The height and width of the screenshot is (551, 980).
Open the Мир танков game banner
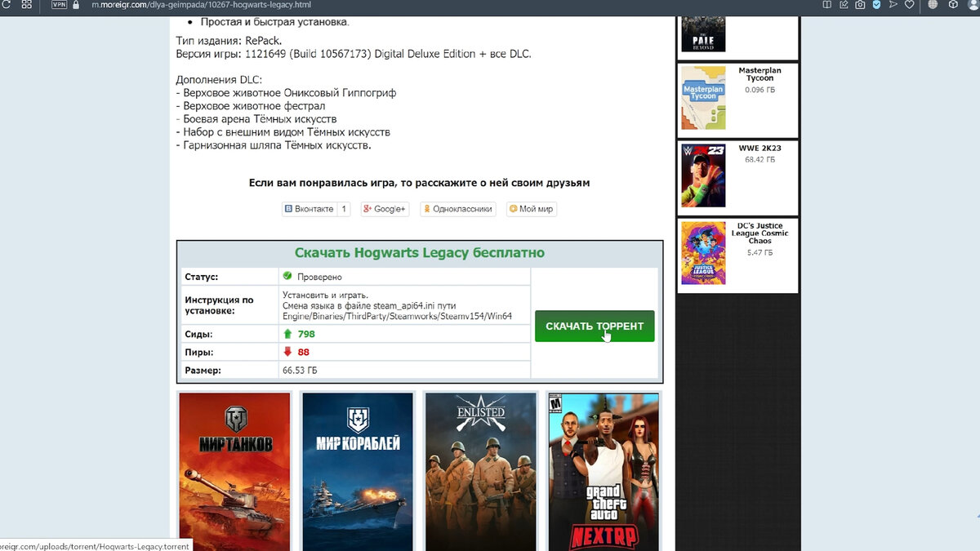(x=234, y=472)
